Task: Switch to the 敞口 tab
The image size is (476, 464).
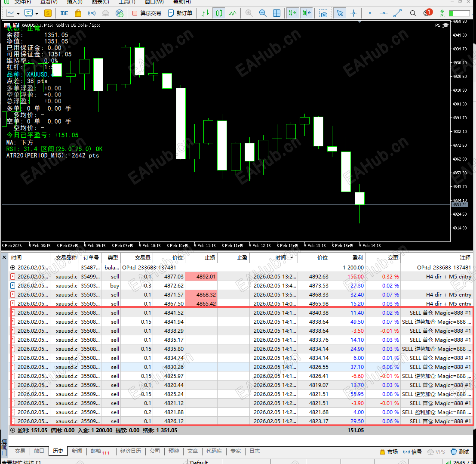Action: (x=39, y=451)
